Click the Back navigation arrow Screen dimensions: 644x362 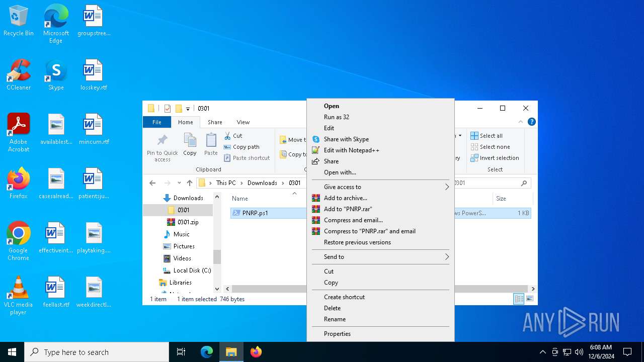[152, 183]
